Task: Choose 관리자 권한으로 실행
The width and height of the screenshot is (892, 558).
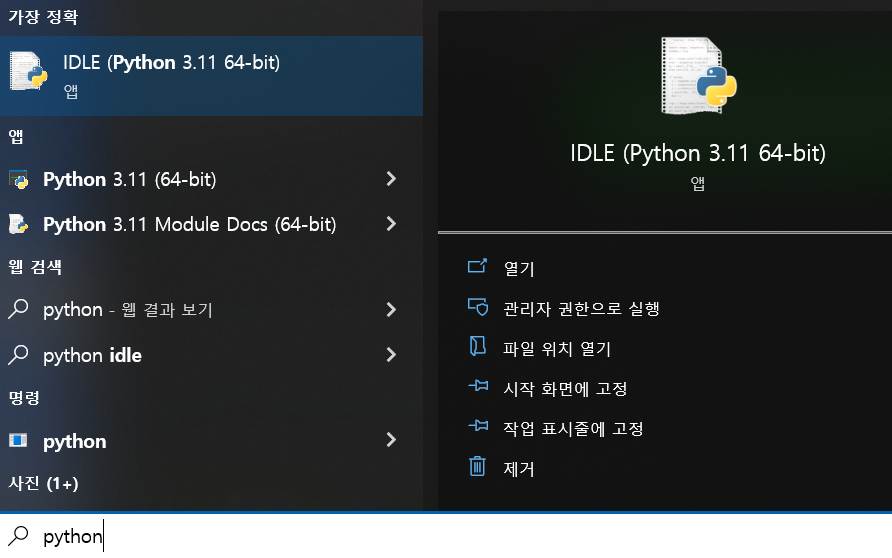Action: click(x=581, y=308)
